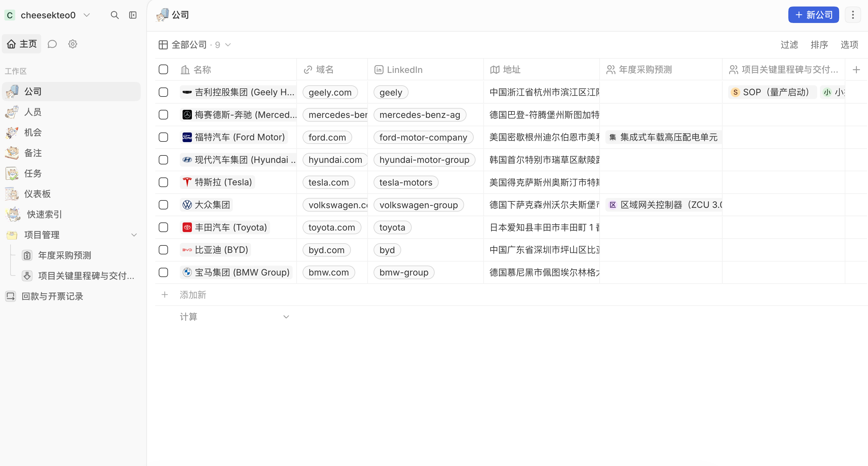The image size is (868, 466).
Task: Click 选项 in the view toolbar
Action: pyautogui.click(x=849, y=45)
